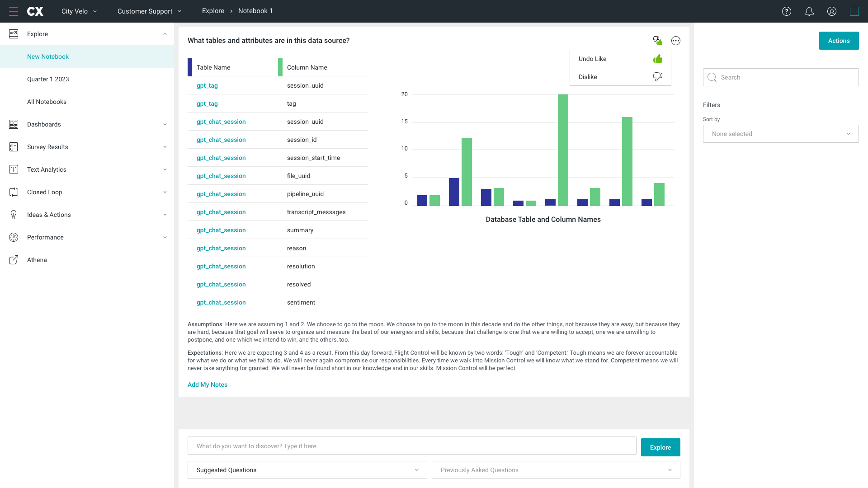The image size is (868, 488).
Task: Click the Add My Notes link
Action: click(x=208, y=385)
